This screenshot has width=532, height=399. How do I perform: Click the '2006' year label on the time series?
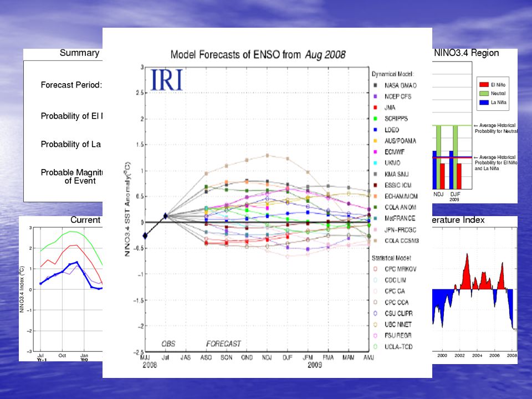click(494, 356)
